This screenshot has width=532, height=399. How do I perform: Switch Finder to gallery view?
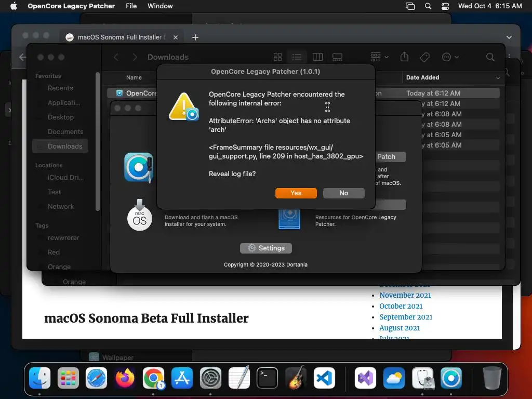(x=337, y=57)
